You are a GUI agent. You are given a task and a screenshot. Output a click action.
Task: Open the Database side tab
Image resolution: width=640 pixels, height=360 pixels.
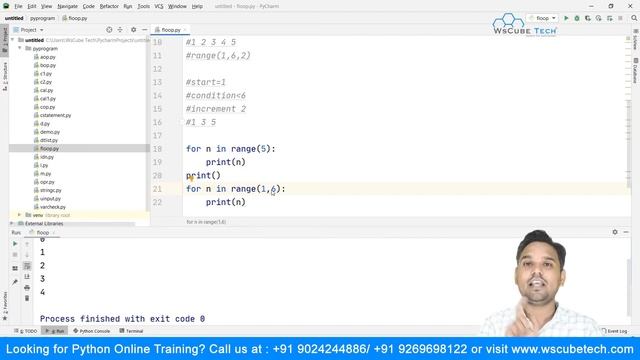click(x=636, y=70)
